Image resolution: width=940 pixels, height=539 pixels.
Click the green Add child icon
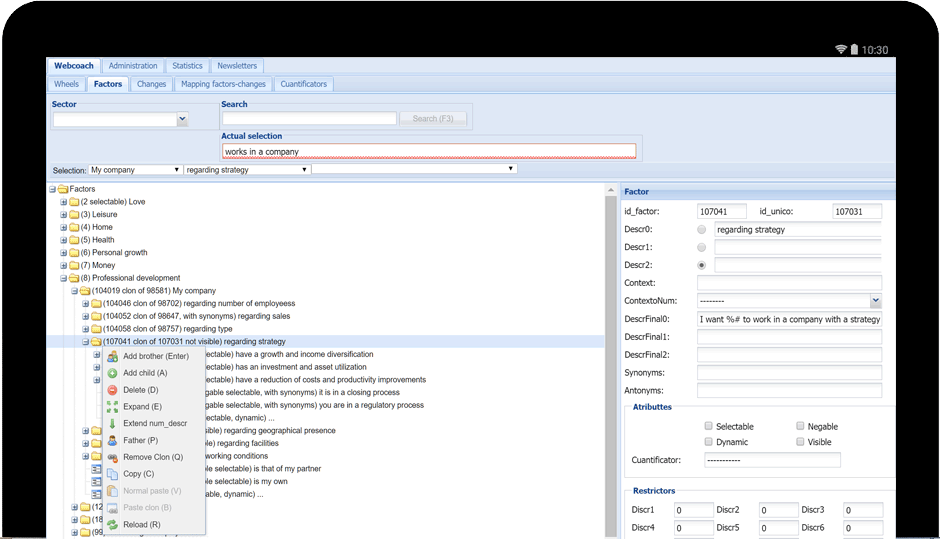point(112,373)
